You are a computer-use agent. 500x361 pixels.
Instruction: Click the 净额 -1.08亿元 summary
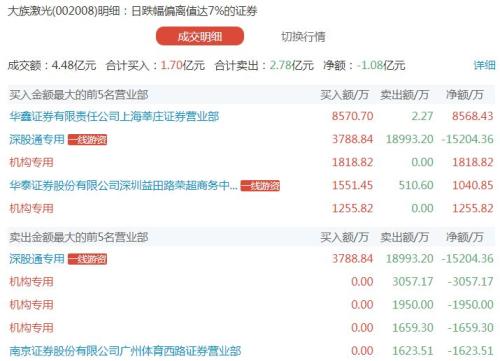364,65
